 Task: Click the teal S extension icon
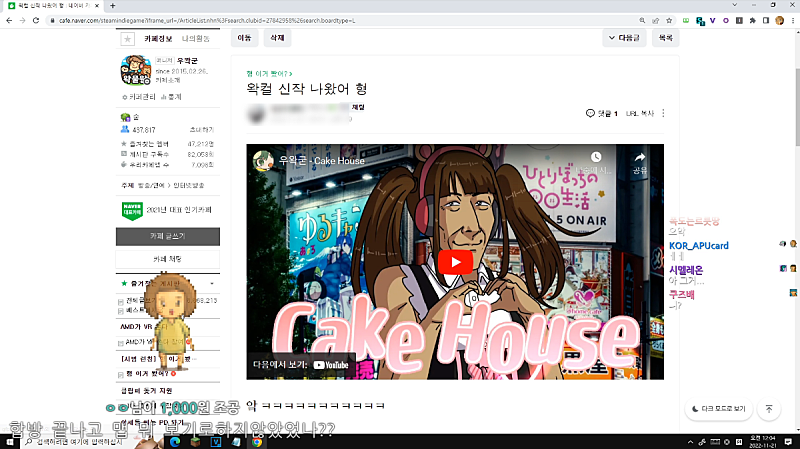[x=700, y=21]
